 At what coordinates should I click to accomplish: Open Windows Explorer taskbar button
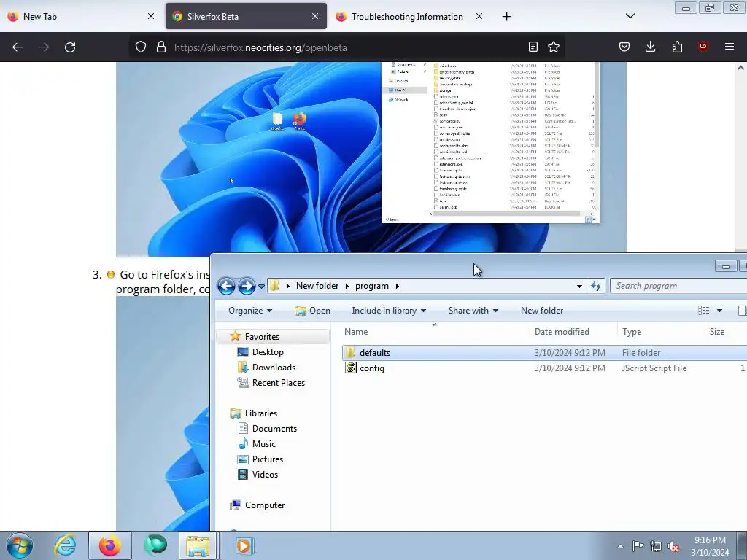pyautogui.click(x=198, y=545)
